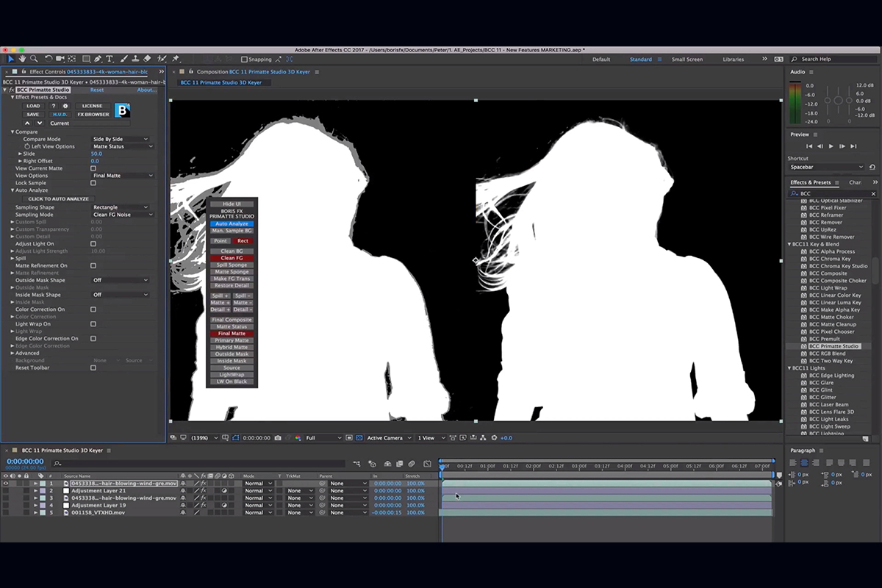Enable Color Correction On checkbox

93,309
